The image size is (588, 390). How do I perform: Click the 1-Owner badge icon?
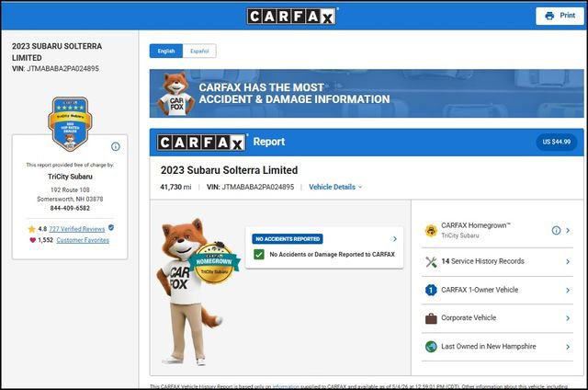coord(431,290)
